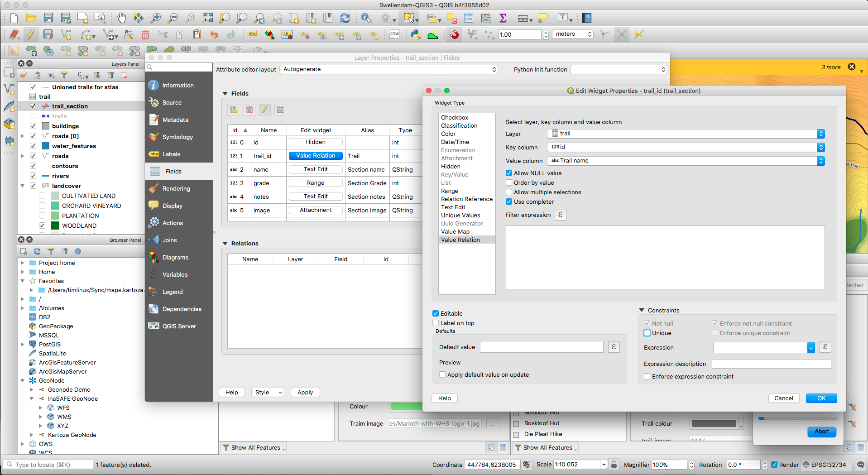Viewport: 868px width, 475px height.
Task: Open the Value column dropdown
Action: tap(686, 161)
